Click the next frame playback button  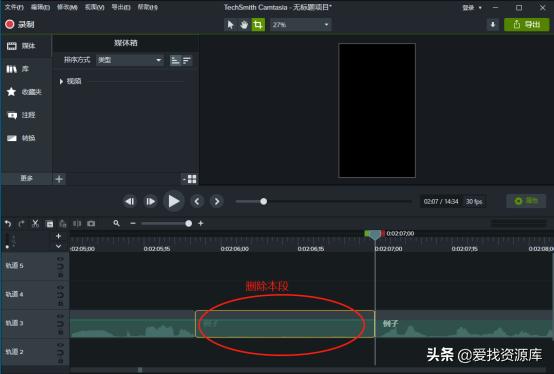pyautogui.click(x=151, y=202)
